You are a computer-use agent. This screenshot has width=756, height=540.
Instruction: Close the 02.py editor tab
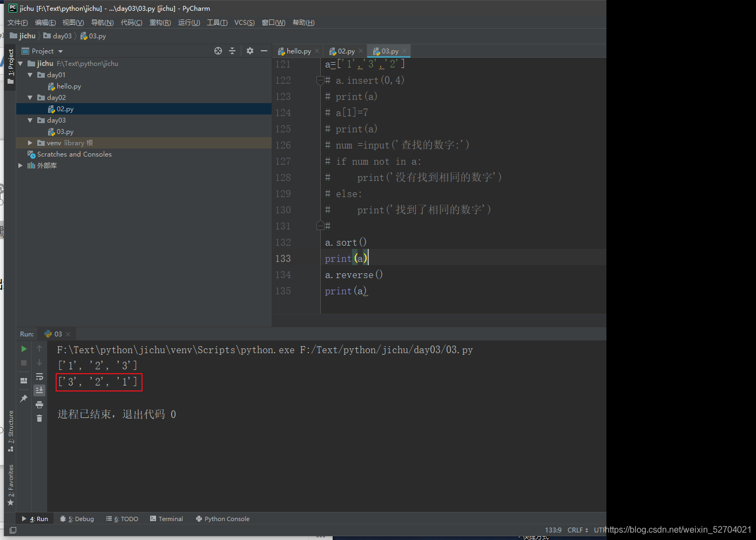click(361, 51)
